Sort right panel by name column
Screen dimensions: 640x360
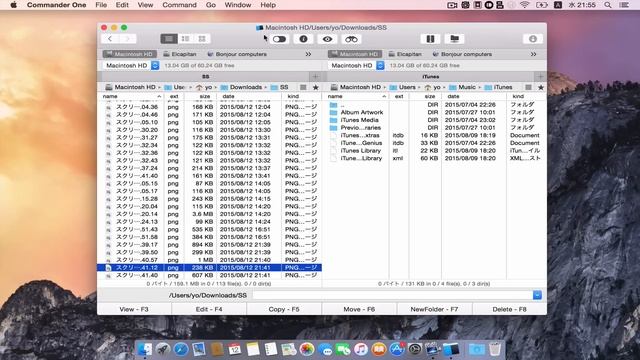coord(356,96)
